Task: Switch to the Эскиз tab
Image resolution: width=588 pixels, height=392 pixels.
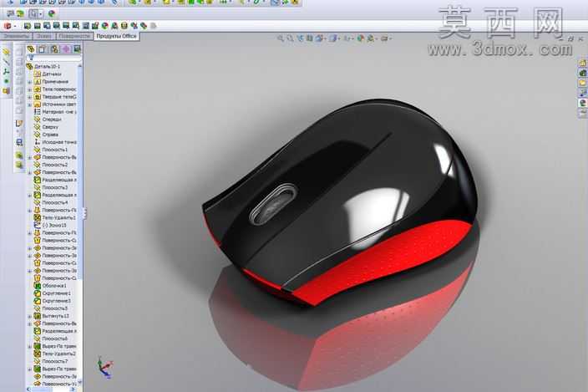Action: point(44,37)
